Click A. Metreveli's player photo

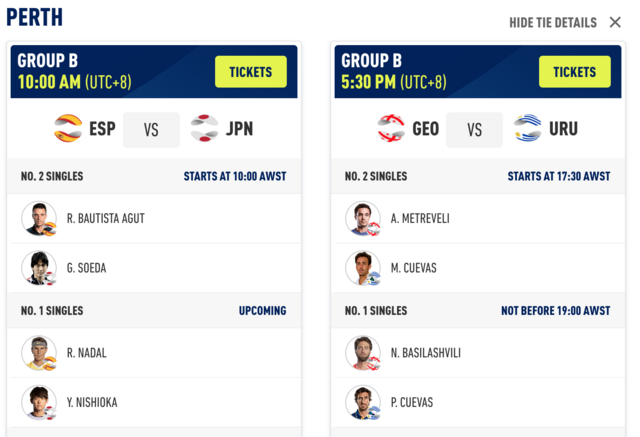click(x=363, y=218)
